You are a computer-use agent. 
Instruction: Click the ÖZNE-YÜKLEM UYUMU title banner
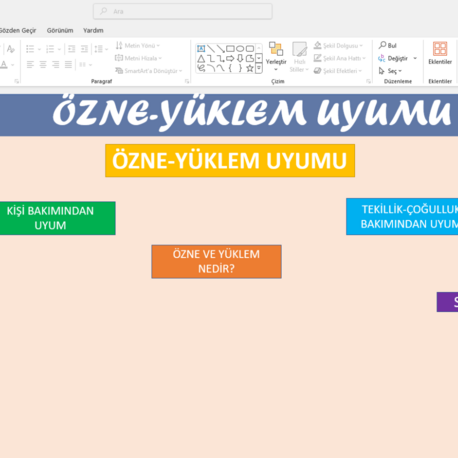(229, 115)
